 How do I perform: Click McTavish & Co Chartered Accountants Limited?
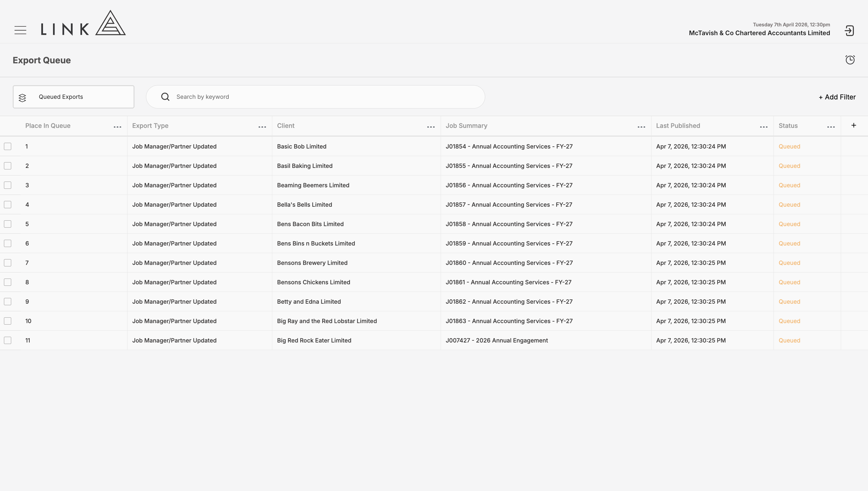(759, 33)
